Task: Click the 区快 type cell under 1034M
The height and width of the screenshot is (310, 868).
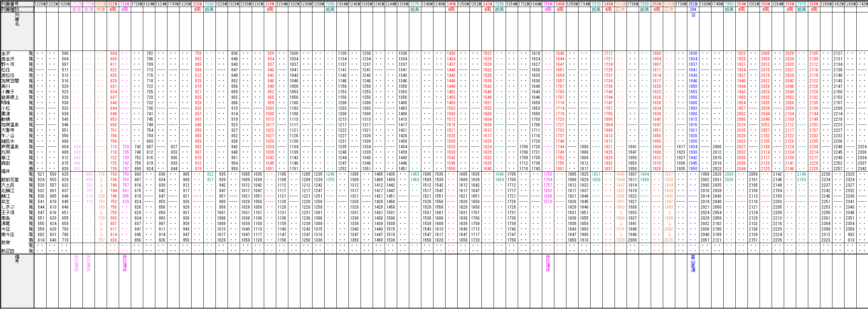Action: pos(620,10)
